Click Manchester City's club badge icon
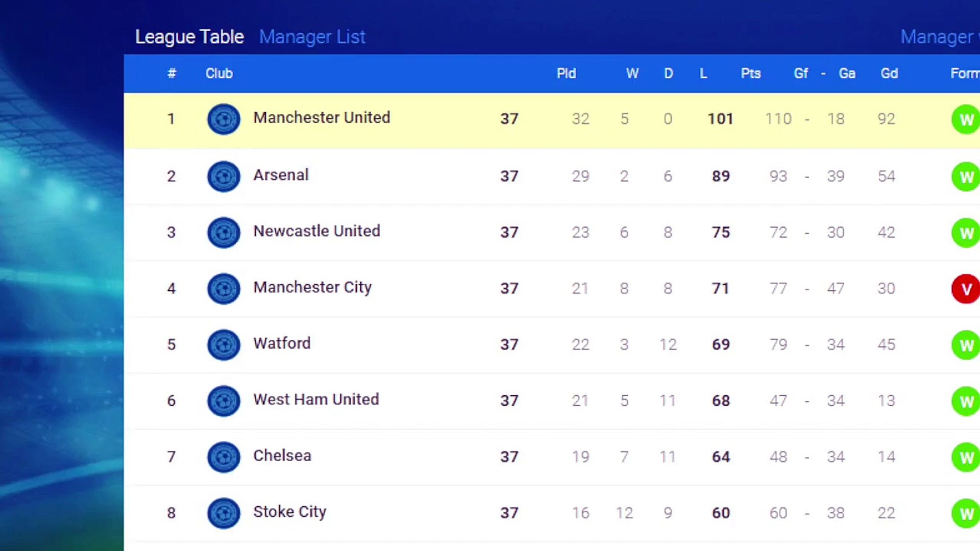The image size is (980, 551). click(224, 289)
